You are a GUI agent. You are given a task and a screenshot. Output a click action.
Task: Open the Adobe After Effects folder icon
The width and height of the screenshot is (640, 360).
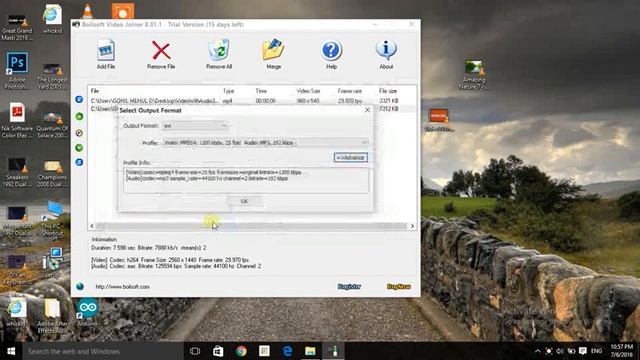click(53, 308)
